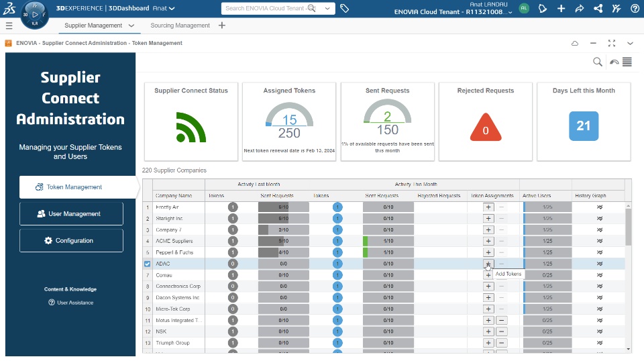Click the tag icon beside search

[345, 8]
